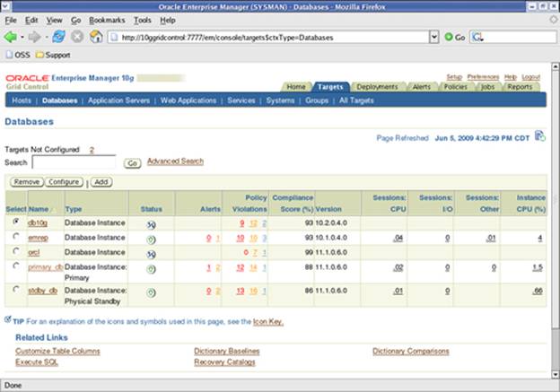Click the Preferences link

(x=483, y=77)
